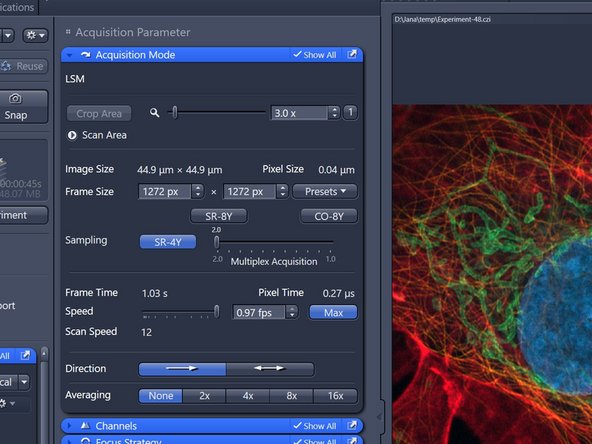The width and height of the screenshot is (592, 444).
Task: Toggle Show All in Channels header
Action: click(x=314, y=426)
